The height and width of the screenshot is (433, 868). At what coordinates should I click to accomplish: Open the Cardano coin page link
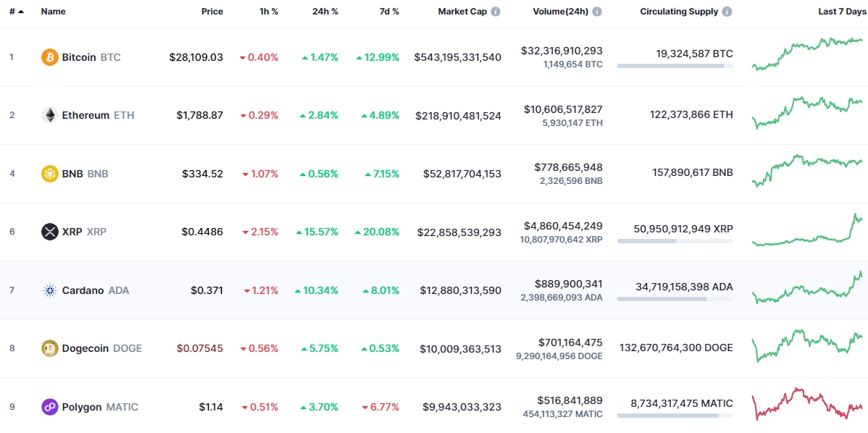(x=95, y=290)
